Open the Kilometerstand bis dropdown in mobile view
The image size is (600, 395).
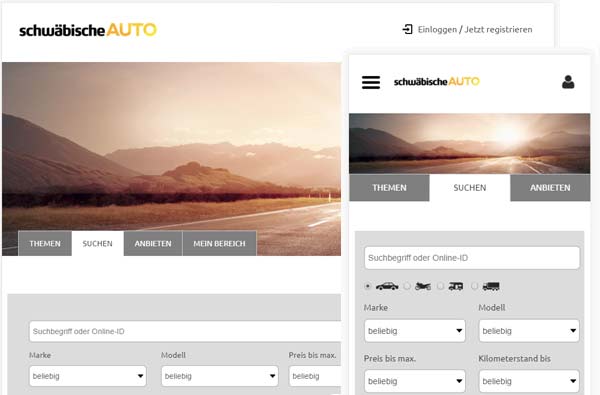[x=529, y=381]
